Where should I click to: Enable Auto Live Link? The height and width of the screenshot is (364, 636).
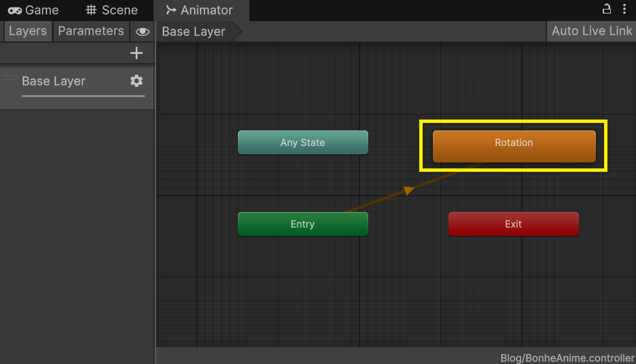[591, 31]
